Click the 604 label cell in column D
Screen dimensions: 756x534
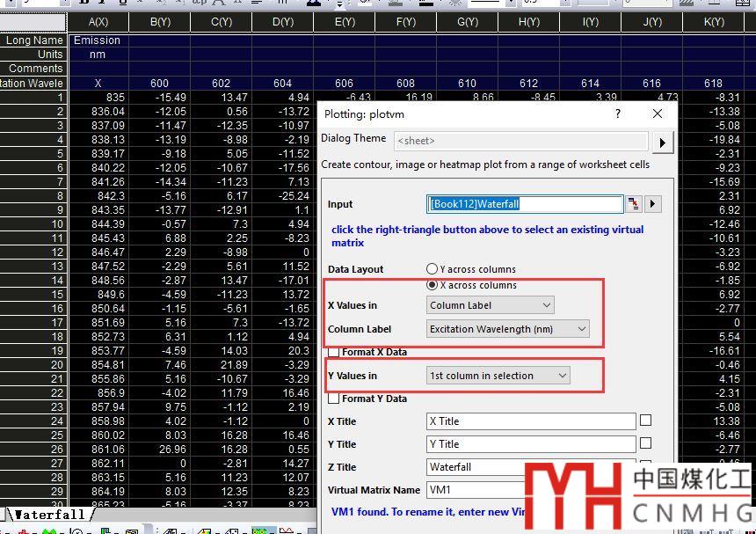(x=283, y=84)
